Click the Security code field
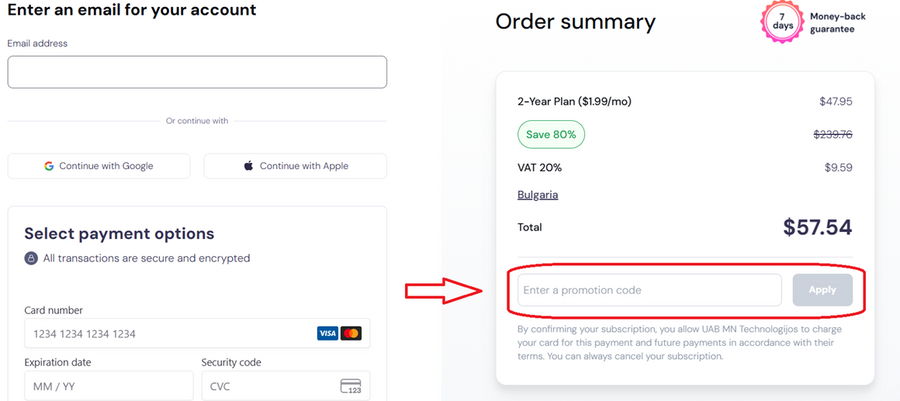 pos(270,386)
